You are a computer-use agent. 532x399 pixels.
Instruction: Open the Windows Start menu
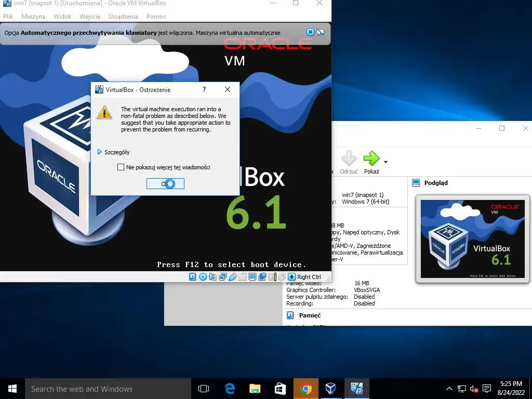pyautogui.click(x=12, y=389)
